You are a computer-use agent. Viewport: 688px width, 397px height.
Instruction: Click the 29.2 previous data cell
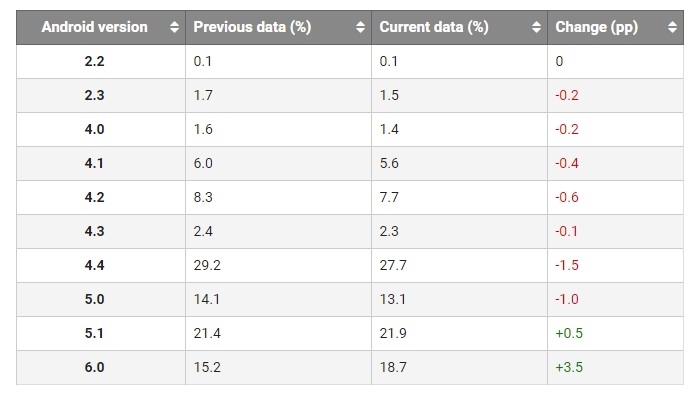278,265
